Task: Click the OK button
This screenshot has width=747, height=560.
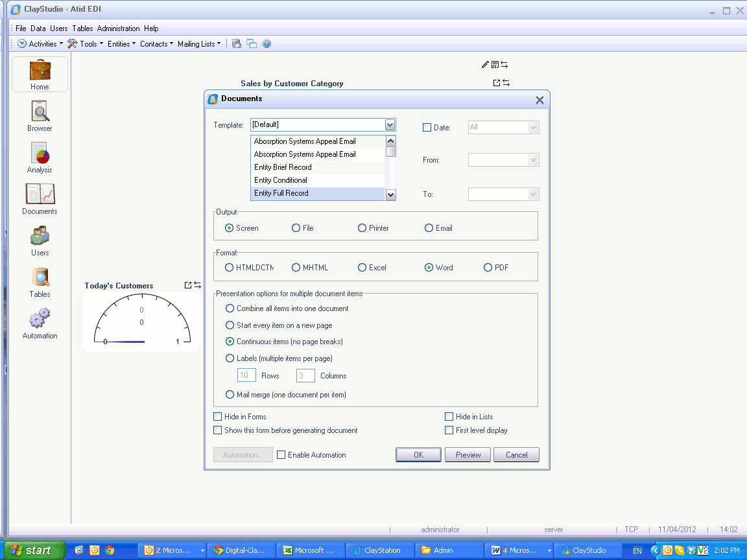Action: [x=418, y=455]
